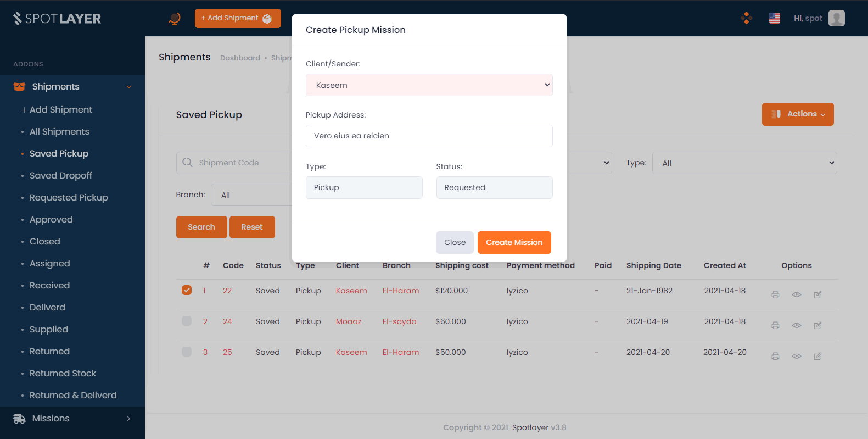
Task: Open the Branch filter dropdown
Action: coord(251,195)
